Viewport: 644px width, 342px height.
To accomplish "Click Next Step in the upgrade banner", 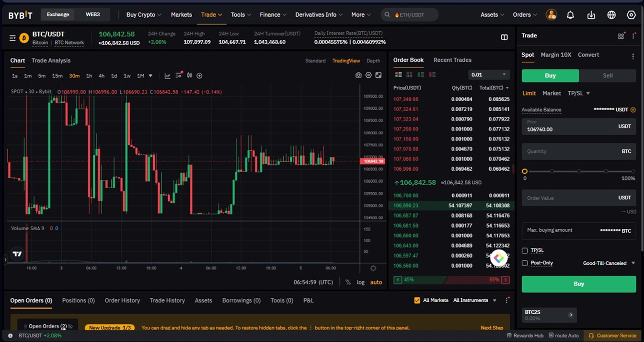I will click(x=492, y=328).
